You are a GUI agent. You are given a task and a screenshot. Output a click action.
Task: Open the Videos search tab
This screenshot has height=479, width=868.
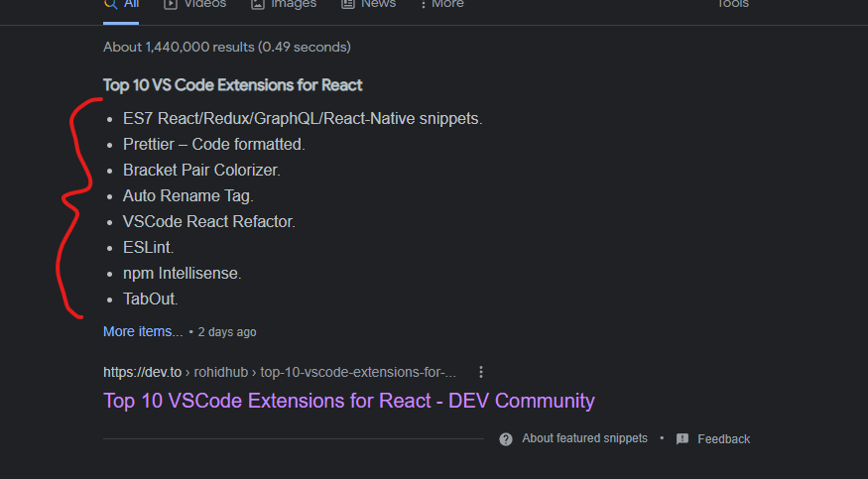(x=194, y=4)
